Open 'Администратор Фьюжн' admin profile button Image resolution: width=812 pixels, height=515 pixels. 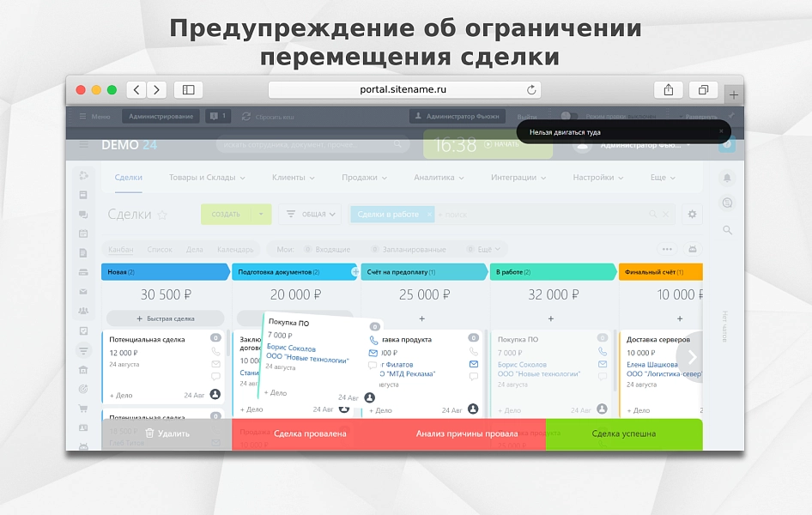(x=458, y=117)
